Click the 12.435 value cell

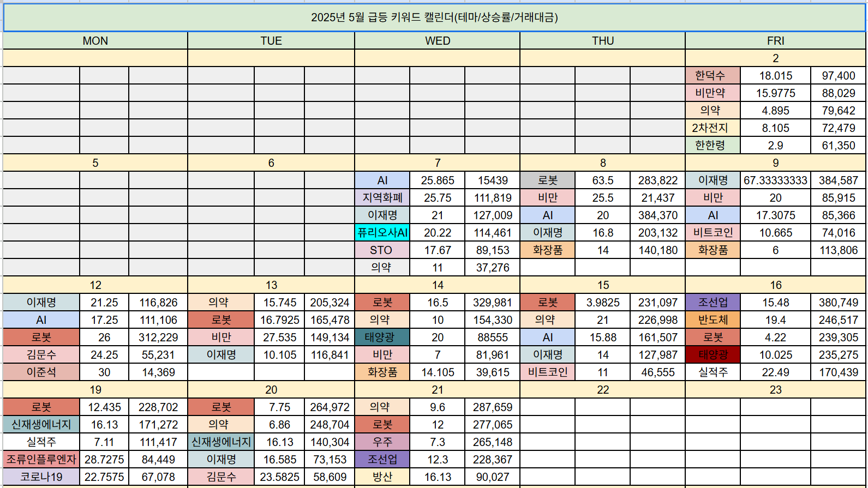tap(104, 407)
